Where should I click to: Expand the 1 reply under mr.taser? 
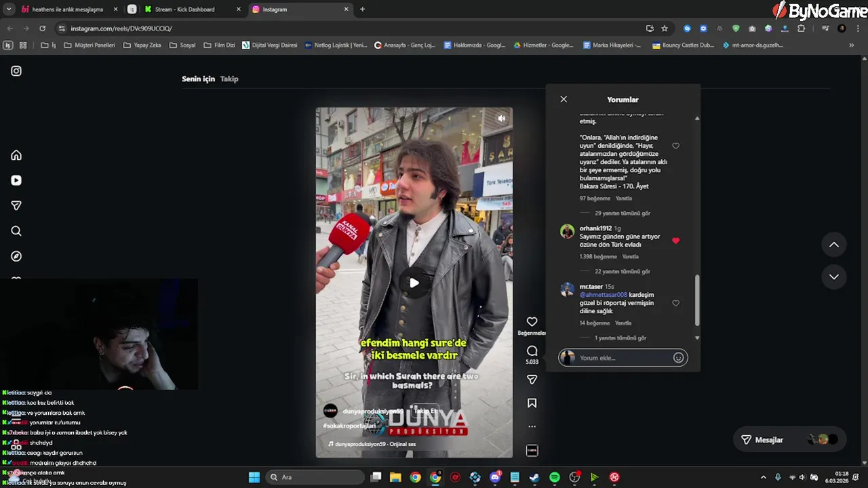620,338
